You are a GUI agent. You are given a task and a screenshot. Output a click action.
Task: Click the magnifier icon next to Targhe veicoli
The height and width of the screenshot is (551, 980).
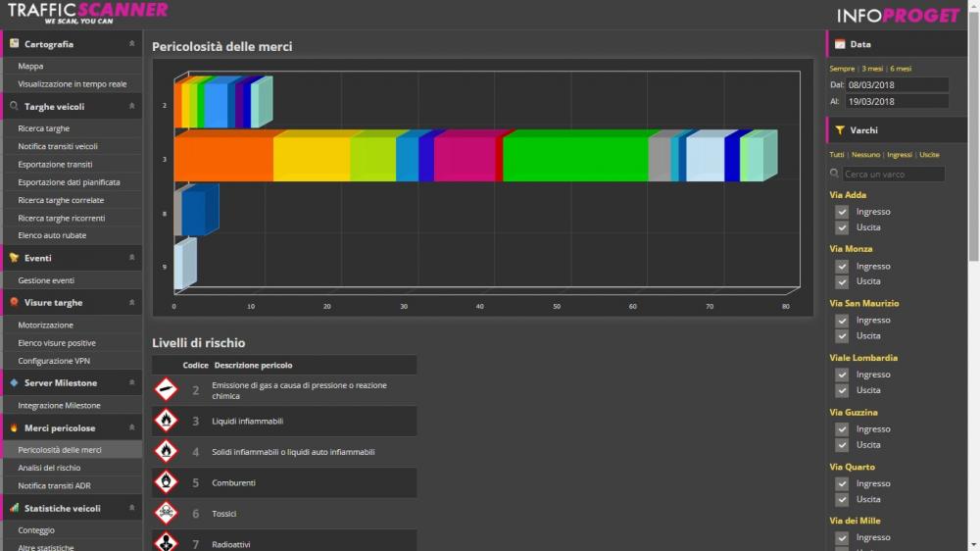(x=14, y=107)
